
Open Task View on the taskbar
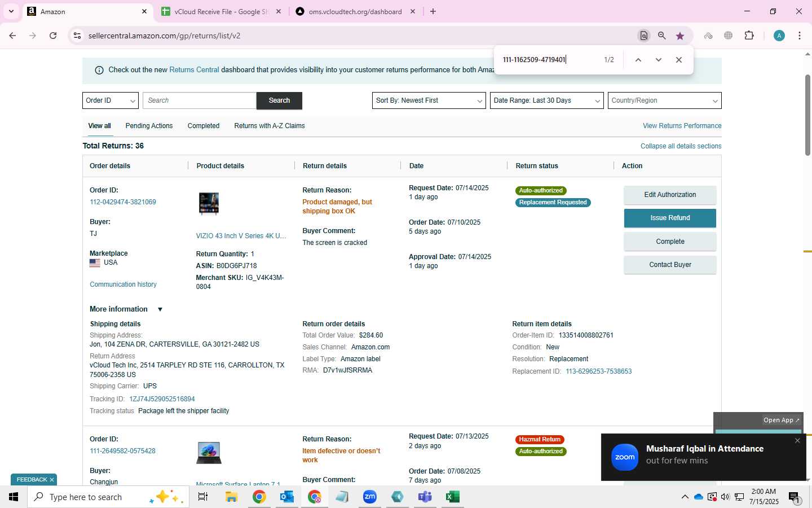click(203, 497)
